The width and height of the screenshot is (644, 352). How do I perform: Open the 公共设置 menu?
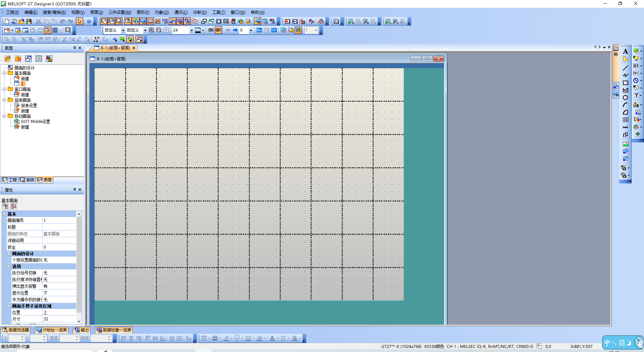[120, 12]
